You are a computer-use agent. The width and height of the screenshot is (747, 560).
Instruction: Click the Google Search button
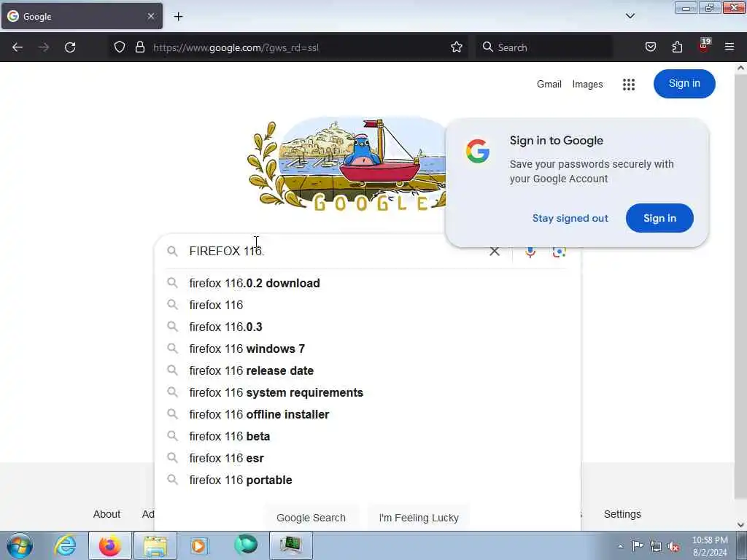[x=311, y=518]
